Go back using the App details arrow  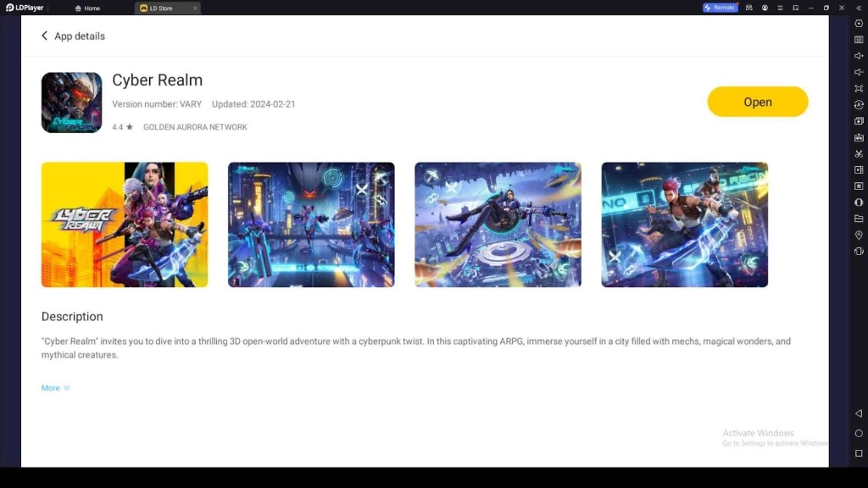tap(44, 36)
